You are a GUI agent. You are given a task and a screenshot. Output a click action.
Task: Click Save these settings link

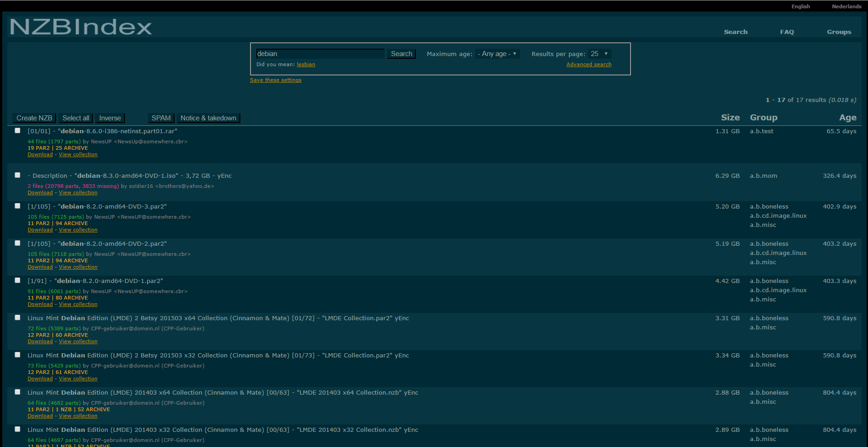click(276, 80)
